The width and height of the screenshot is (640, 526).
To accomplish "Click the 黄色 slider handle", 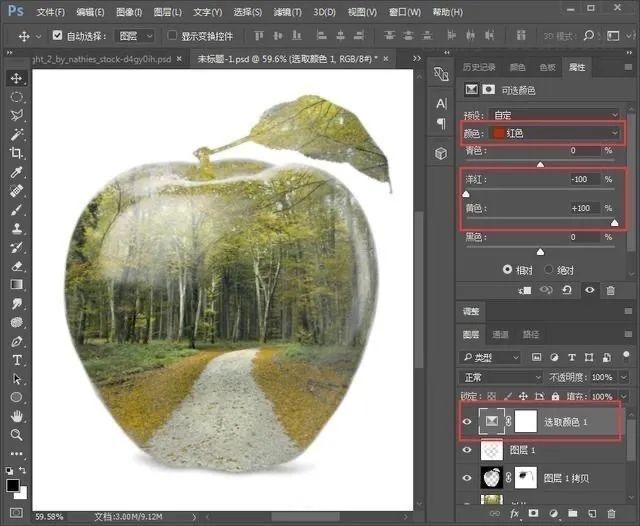I will click(614, 223).
